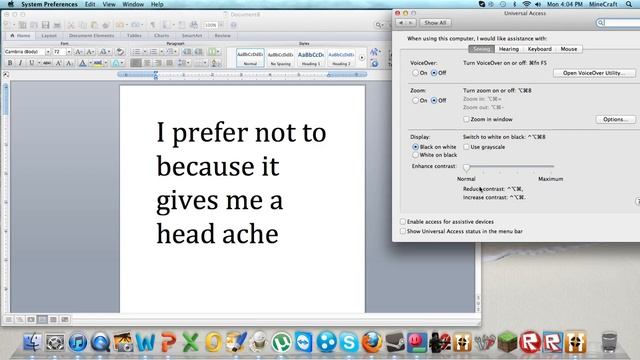The height and width of the screenshot is (360, 640).
Task: Switch to the Hearing tab
Action: [509, 49]
